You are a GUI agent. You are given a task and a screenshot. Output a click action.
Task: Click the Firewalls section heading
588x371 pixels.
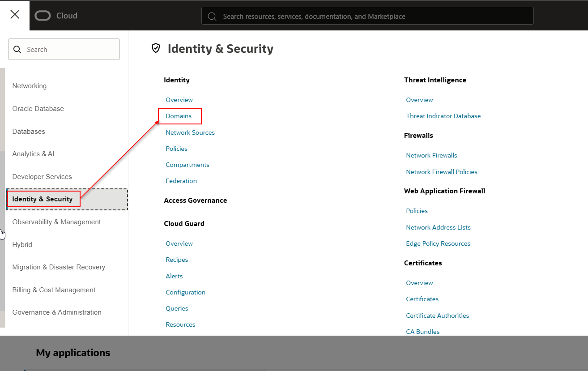418,136
